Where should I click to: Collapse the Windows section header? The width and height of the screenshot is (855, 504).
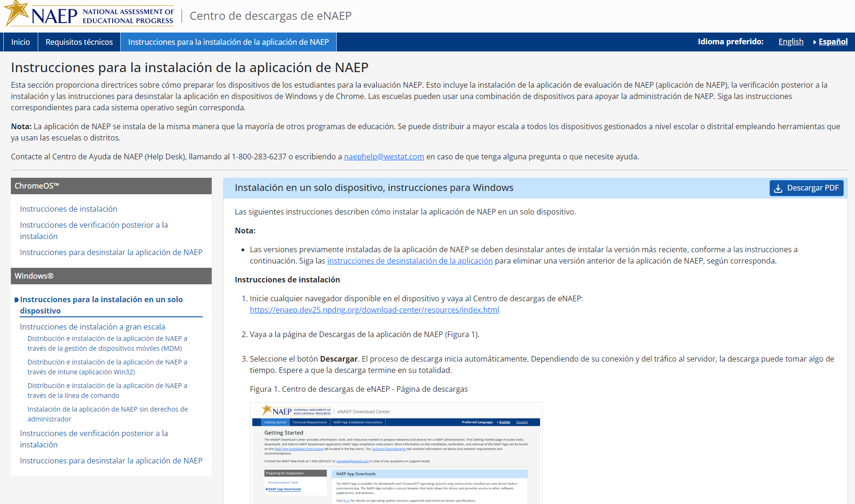coord(111,276)
